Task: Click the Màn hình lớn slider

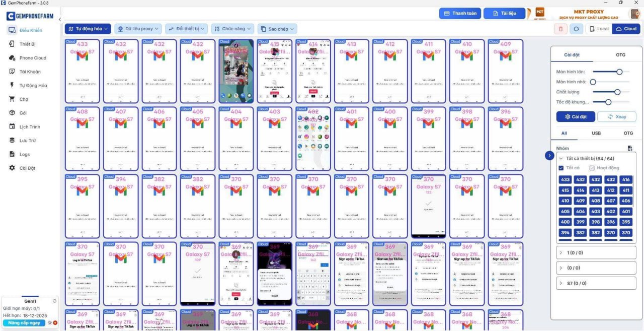Action: 611,72
